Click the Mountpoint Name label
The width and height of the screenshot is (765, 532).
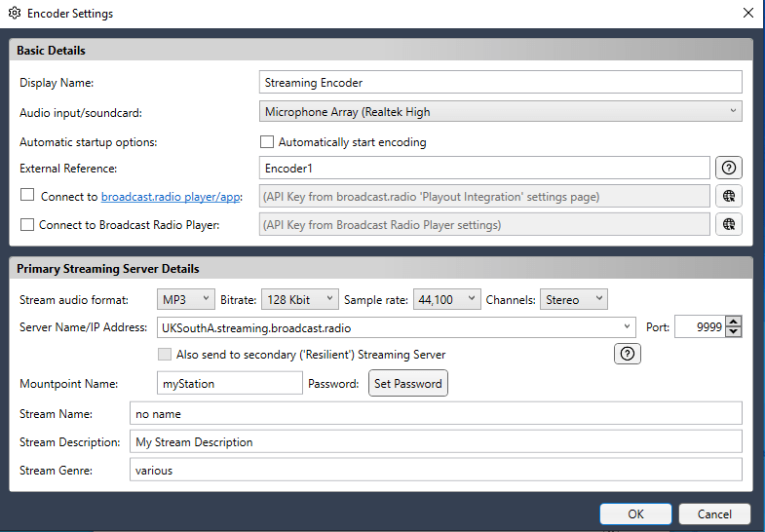click(68, 384)
